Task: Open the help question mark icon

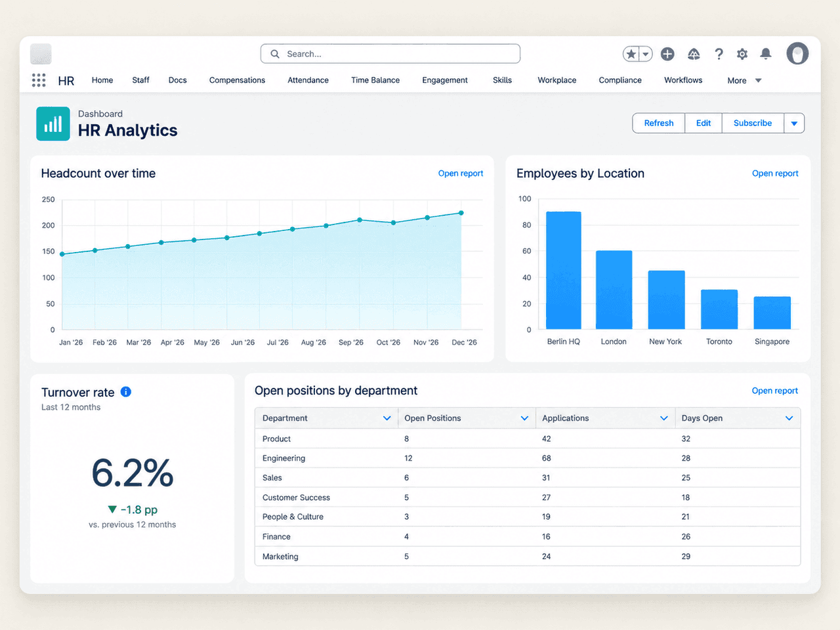Action: (x=719, y=54)
